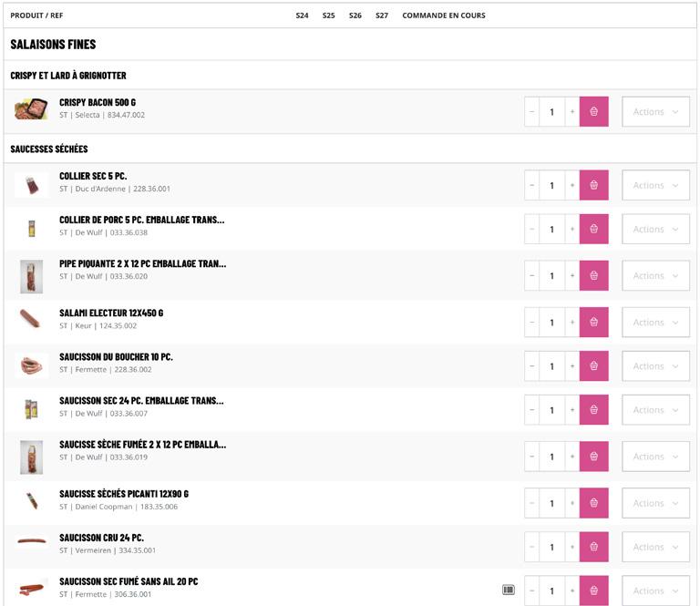Click barcode icon on Saucisson Sec Fumé row
Screen dimensions: 700x606
[x=508, y=591]
